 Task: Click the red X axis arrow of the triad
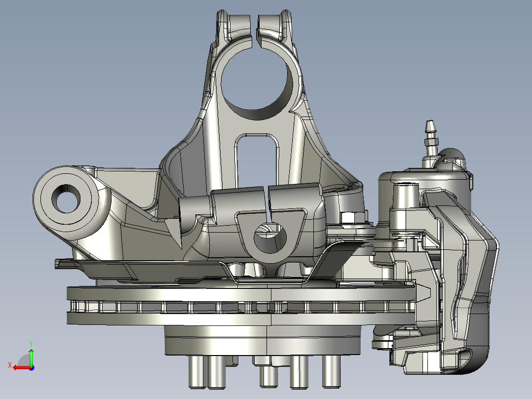(x=21, y=368)
